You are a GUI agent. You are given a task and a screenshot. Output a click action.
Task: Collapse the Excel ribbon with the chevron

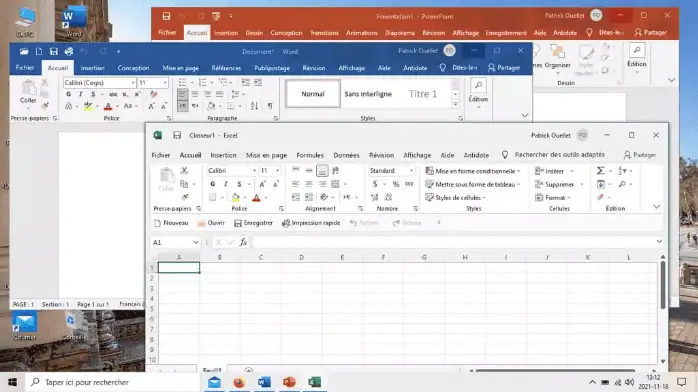657,207
